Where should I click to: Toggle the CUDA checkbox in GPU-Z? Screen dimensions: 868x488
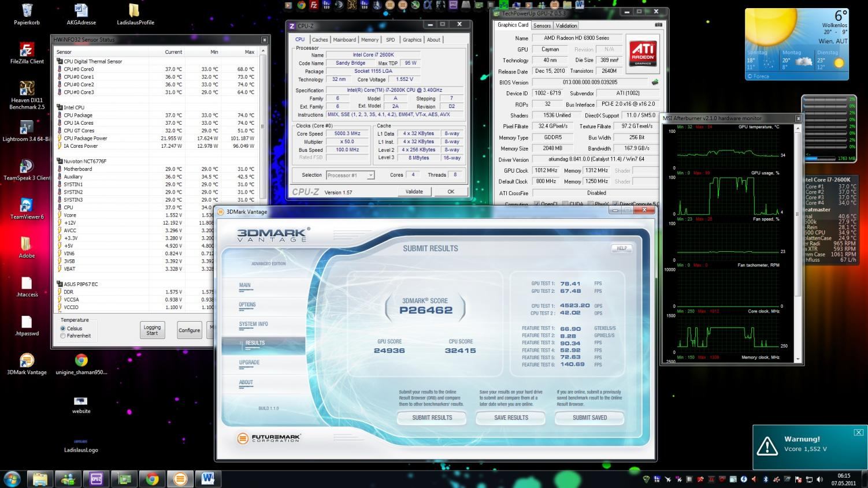coord(565,204)
